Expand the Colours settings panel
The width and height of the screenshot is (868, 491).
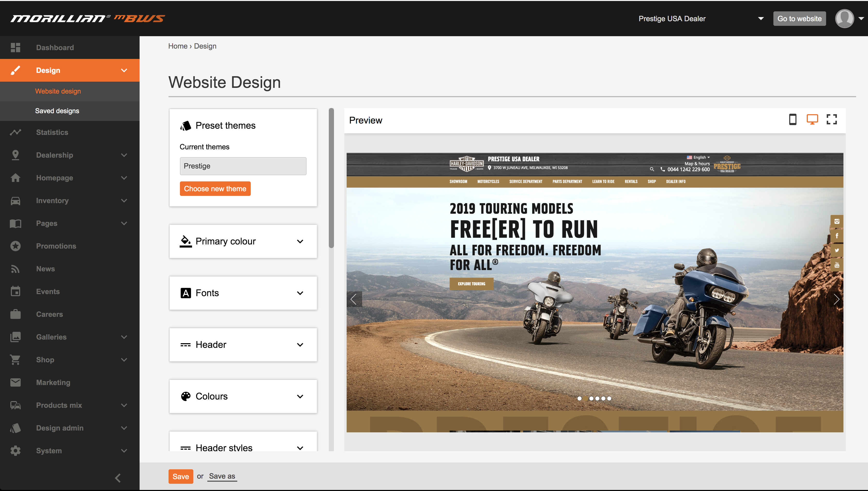coord(243,396)
